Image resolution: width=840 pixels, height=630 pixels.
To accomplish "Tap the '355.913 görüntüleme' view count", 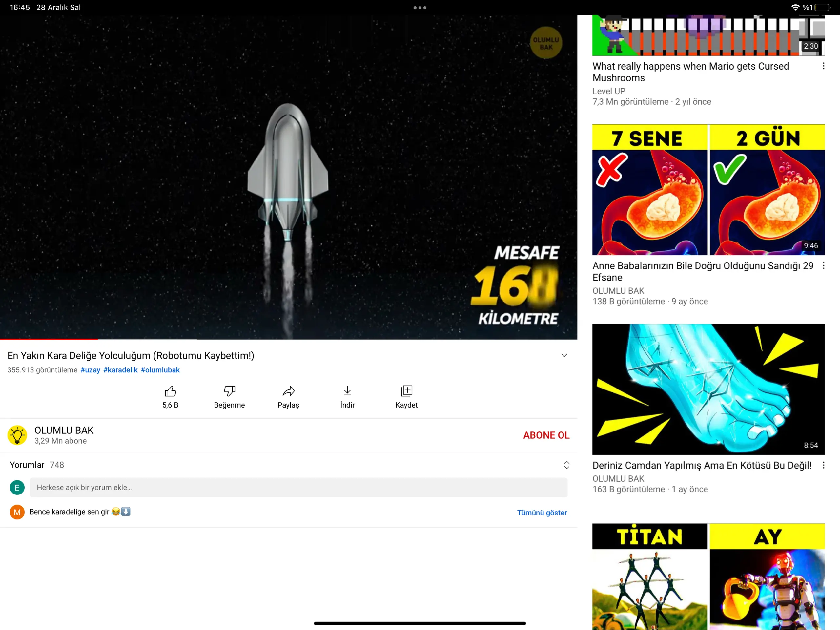I will tap(42, 370).
